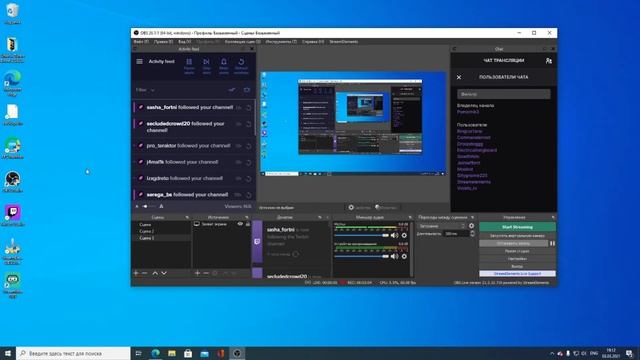Expand the Audio Mixer dock menu arrow

[x=410, y=218]
